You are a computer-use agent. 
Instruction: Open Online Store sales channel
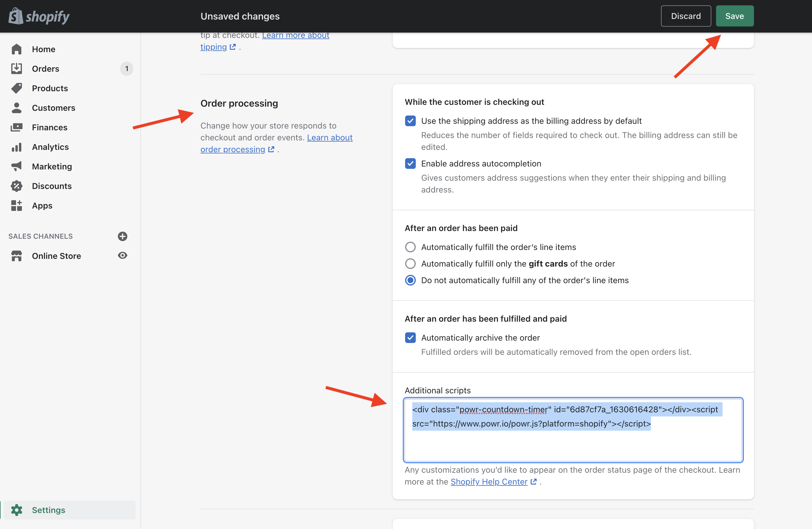(x=57, y=256)
